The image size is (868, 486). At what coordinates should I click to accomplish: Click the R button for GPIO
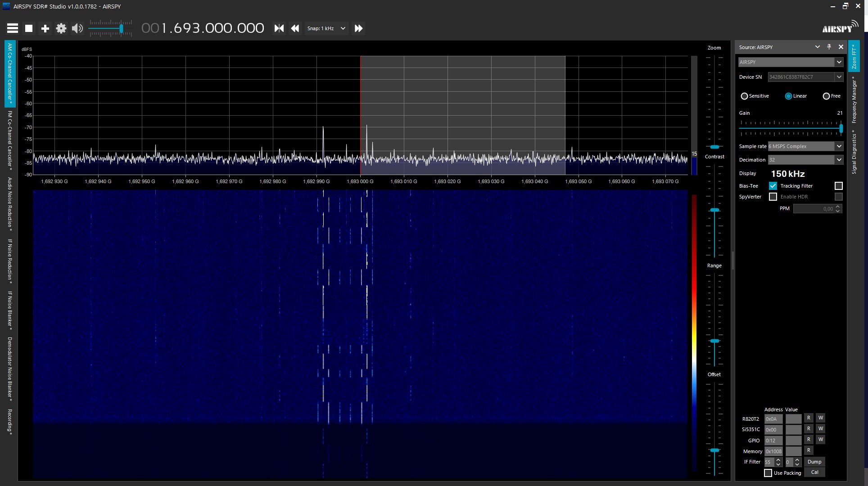coord(809,440)
